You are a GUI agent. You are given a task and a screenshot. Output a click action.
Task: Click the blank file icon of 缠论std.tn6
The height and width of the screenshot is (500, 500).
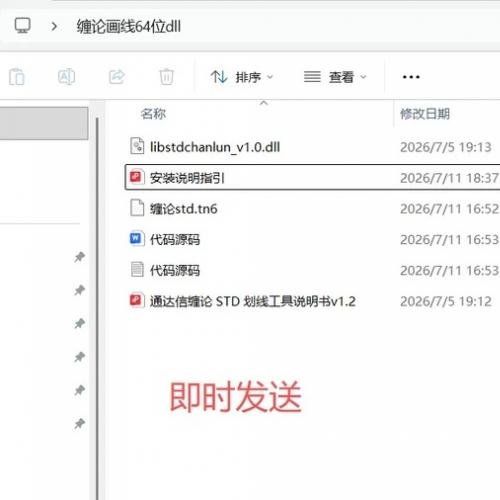pos(137,208)
